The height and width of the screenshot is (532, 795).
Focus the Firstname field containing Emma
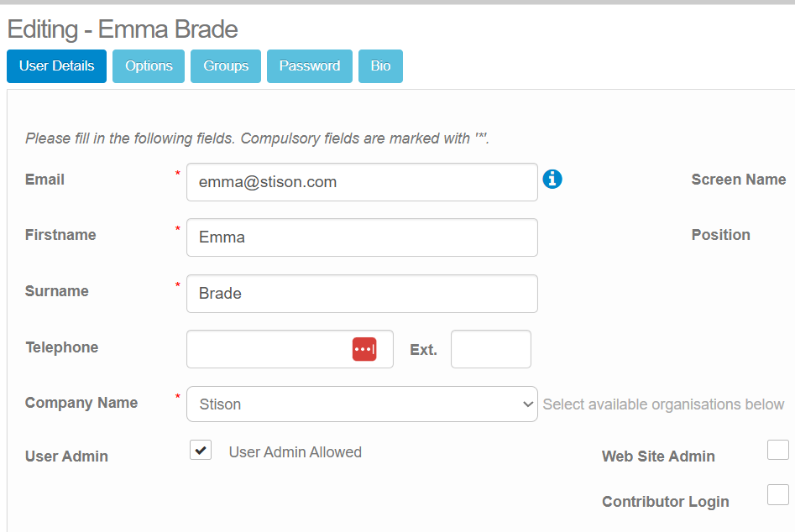point(362,237)
